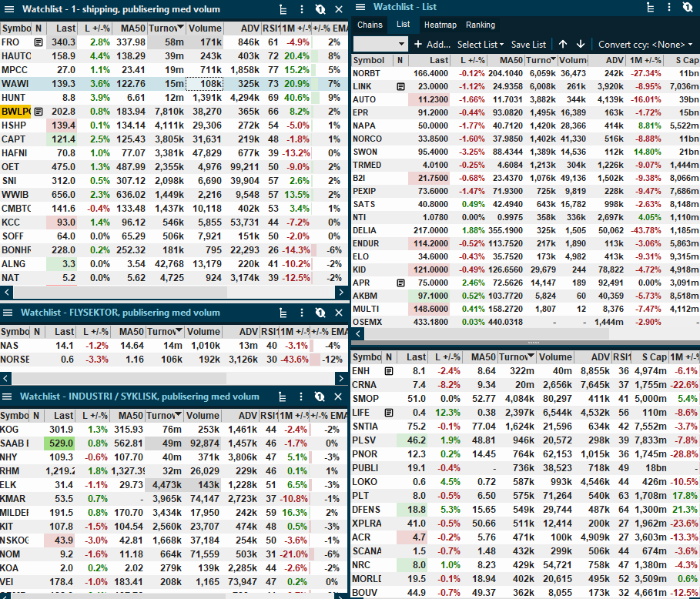Open the news icon next to BWLPG
700x599 pixels.
point(39,112)
